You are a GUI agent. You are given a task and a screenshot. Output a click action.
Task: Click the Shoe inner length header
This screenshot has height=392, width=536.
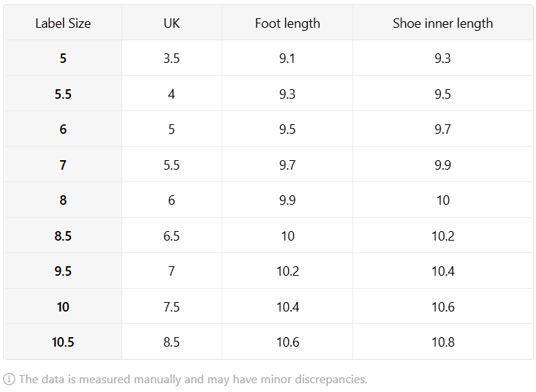coord(442,23)
